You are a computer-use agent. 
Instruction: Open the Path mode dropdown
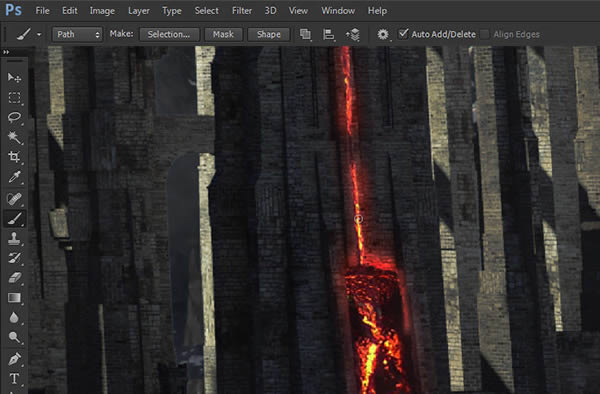point(77,34)
